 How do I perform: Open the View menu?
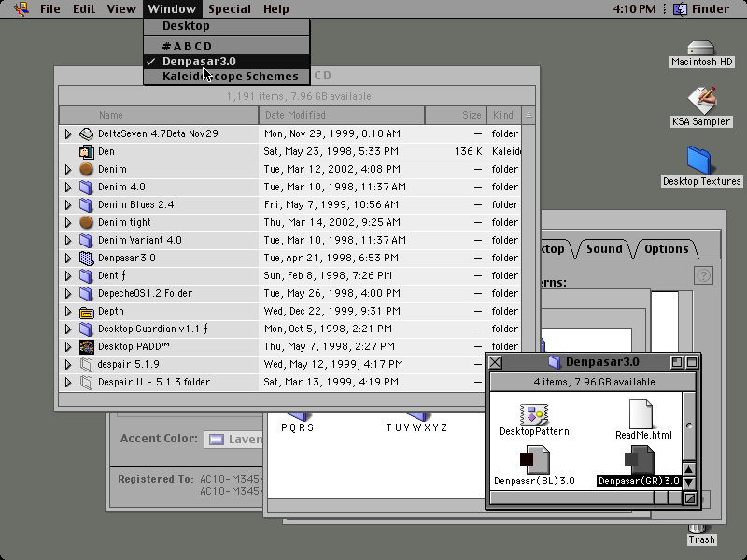point(121,8)
